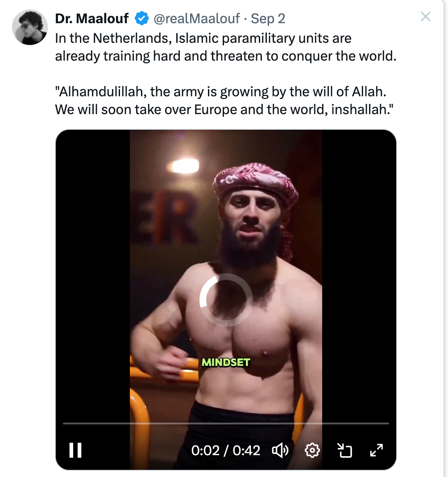The width and height of the screenshot is (448, 477).
Task: Mute the video with the speaker icon
Action: coord(280,450)
